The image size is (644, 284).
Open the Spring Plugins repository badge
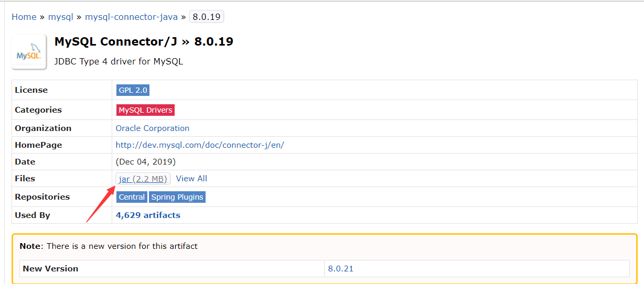[x=177, y=197]
